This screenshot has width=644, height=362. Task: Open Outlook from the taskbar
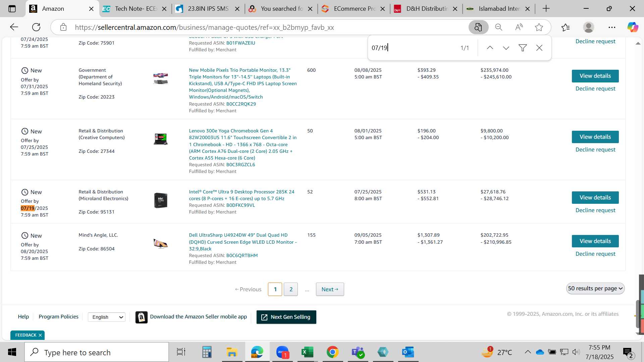click(x=408, y=352)
